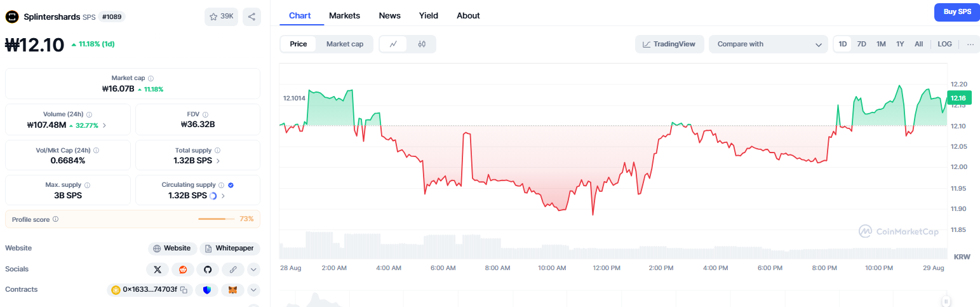Open the Yield tab
980x307 pixels.
pos(429,15)
